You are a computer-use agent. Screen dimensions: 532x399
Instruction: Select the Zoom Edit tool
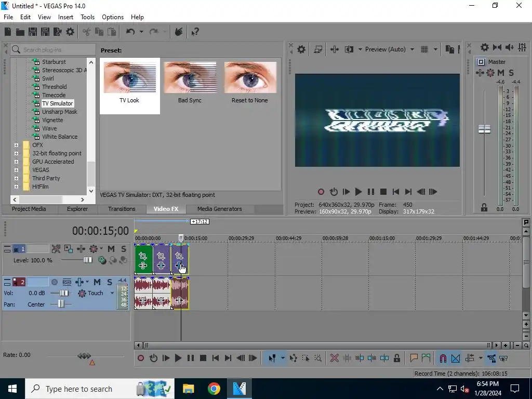318,358
